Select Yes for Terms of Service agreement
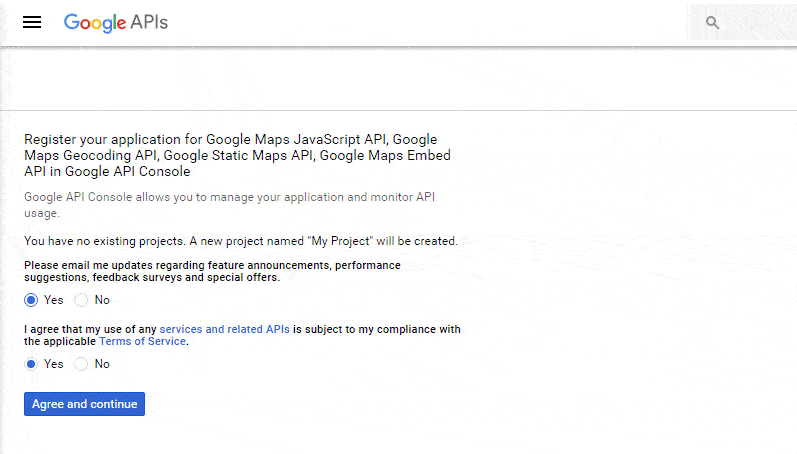 (x=31, y=364)
